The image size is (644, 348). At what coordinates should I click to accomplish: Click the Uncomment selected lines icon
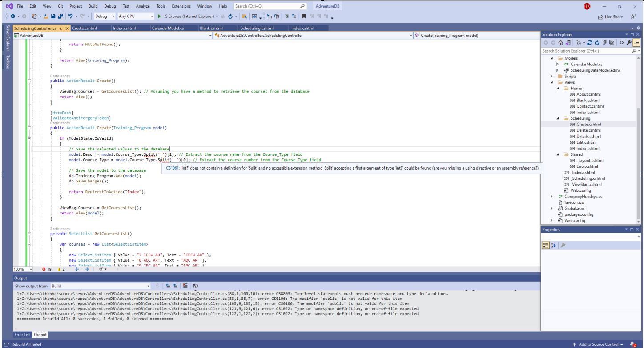[294, 16]
